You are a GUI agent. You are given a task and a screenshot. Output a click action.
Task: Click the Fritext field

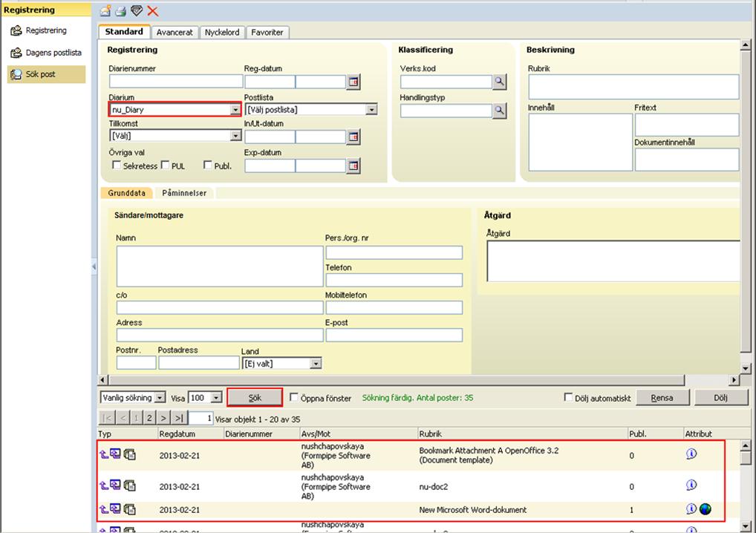tap(687, 125)
